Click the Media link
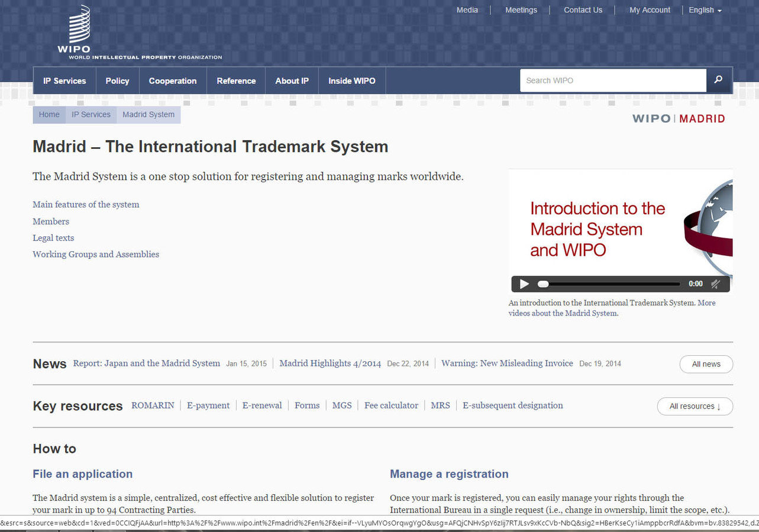This screenshot has width=759, height=532. (467, 10)
